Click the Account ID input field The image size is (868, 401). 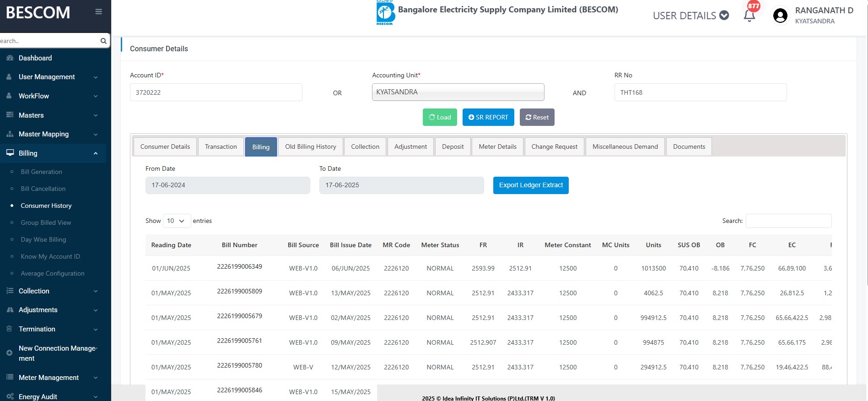[216, 92]
